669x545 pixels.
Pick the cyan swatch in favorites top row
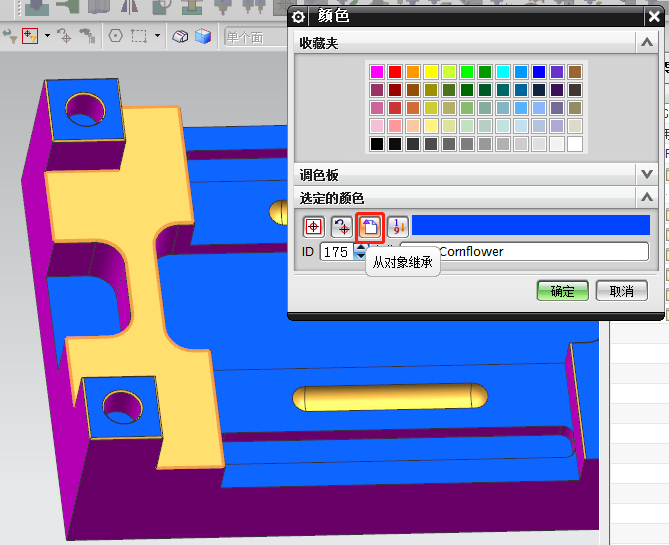click(x=503, y=72)
